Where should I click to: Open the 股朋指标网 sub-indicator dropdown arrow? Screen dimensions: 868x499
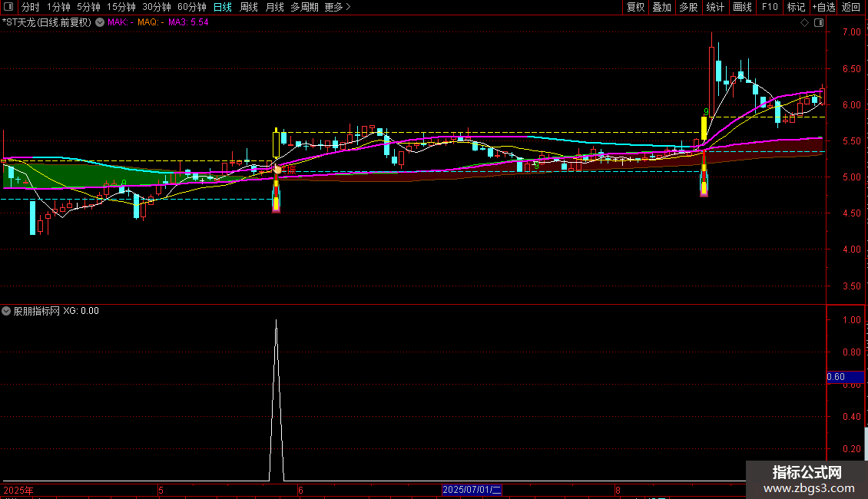pyautogui.click(x=6, y=311)
